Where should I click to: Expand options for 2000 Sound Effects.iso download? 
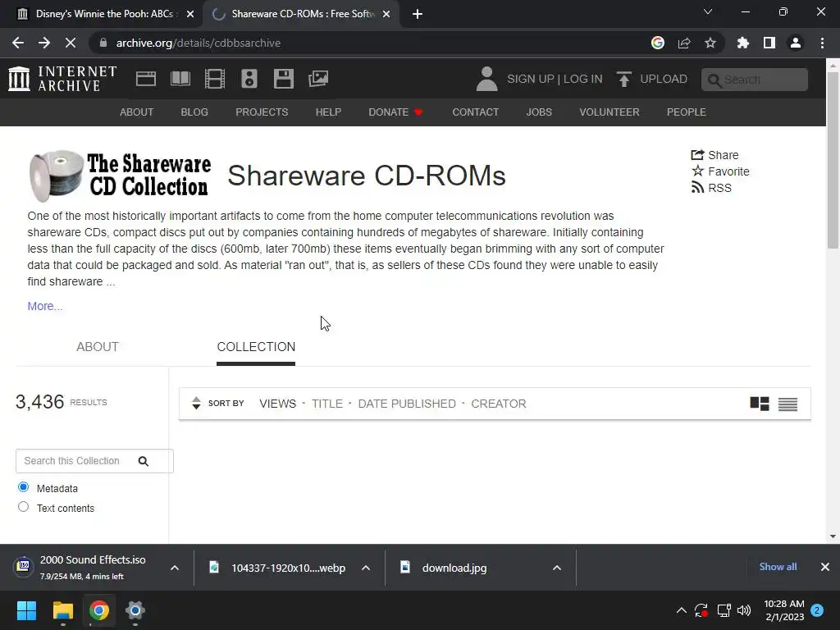point(175,568)
